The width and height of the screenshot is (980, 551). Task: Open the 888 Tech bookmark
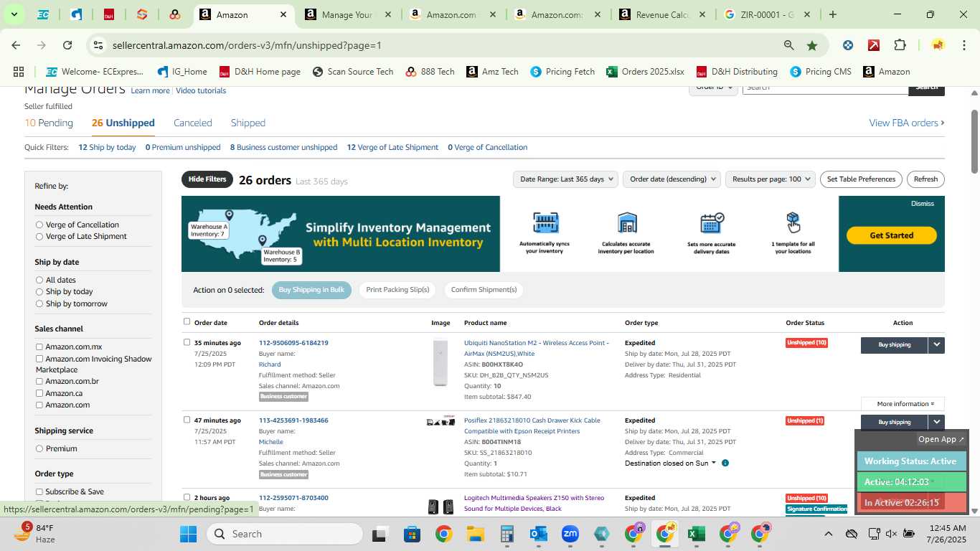coord(430,72)
